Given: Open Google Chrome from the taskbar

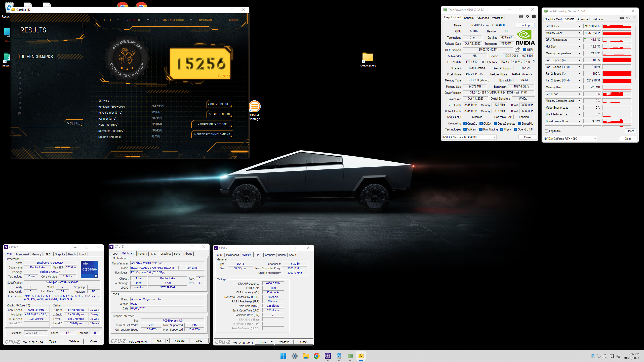Looking at the screenshot, I should (316, 356).
